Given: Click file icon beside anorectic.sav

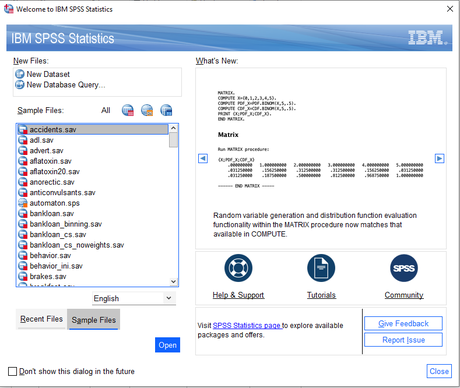Looking at the screenshot, I should [23, 182].
